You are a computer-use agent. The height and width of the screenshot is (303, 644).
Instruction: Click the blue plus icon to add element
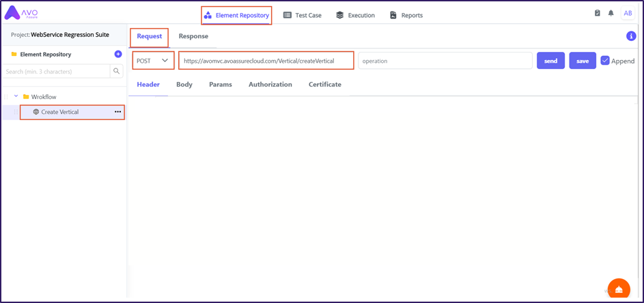(x=118, y=54)
